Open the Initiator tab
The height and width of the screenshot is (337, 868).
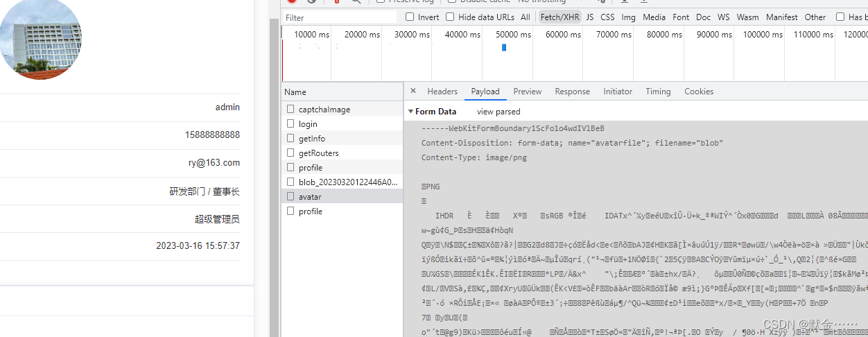point(618,92)
